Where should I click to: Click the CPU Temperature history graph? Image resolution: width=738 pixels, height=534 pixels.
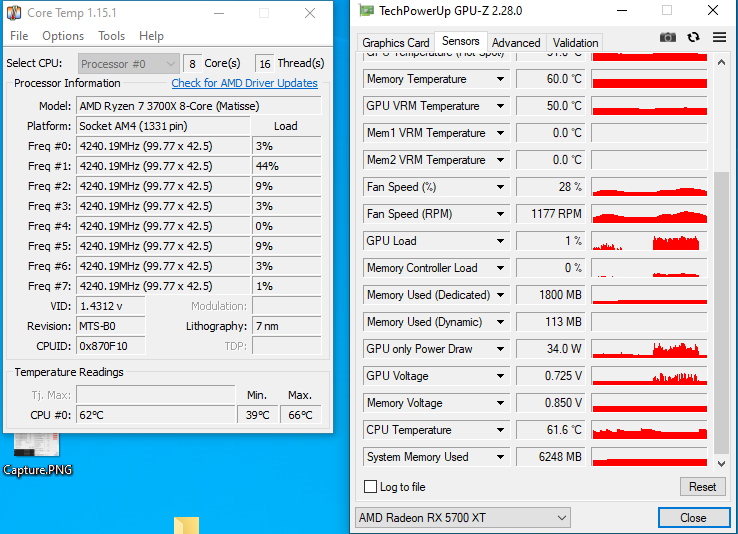coord(650,430)
